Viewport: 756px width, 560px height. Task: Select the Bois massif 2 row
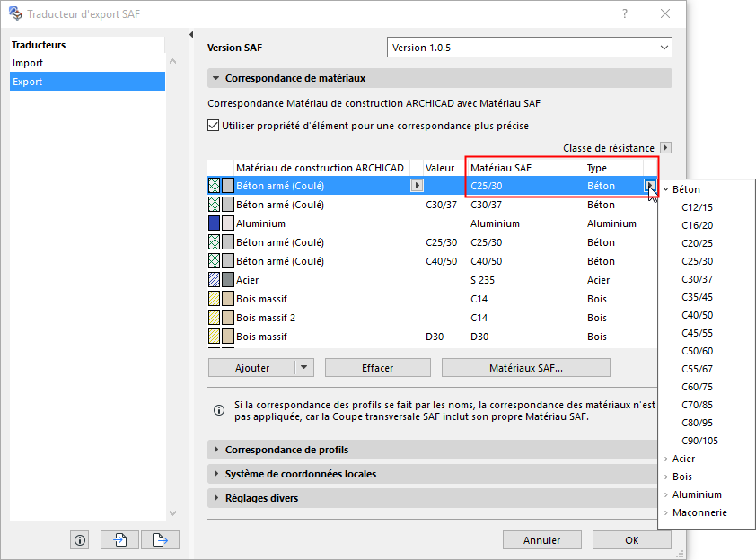(x=432, y=318)
